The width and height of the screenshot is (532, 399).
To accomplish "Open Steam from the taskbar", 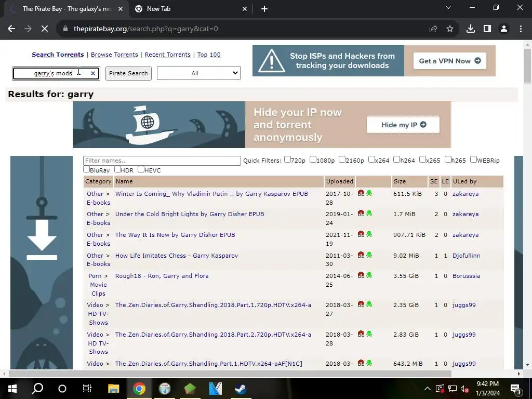I will tap(241, 389).
